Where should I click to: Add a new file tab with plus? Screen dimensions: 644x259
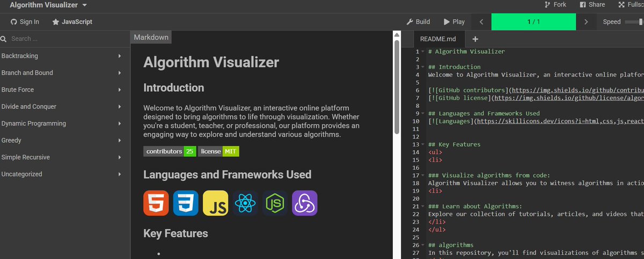(x=475, y=39)
